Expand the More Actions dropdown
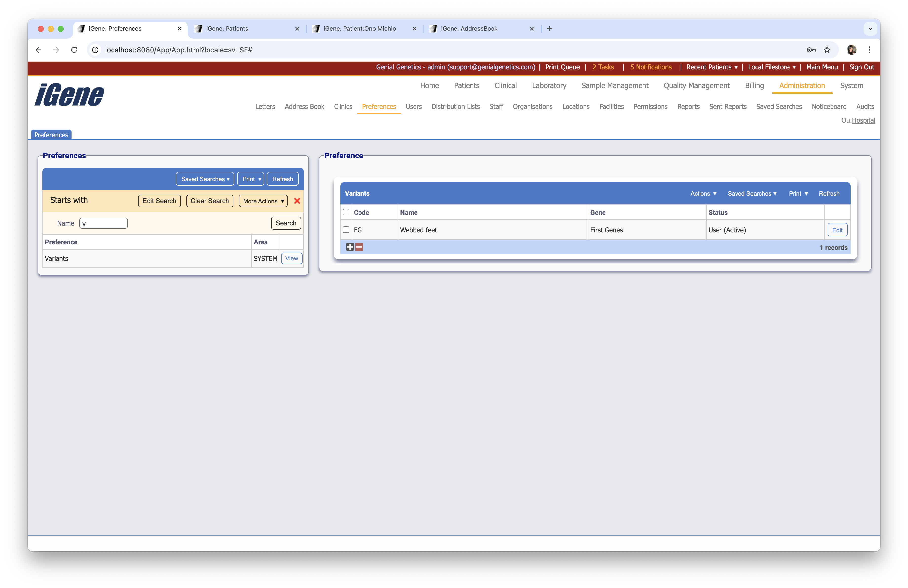 pos(263,201)
